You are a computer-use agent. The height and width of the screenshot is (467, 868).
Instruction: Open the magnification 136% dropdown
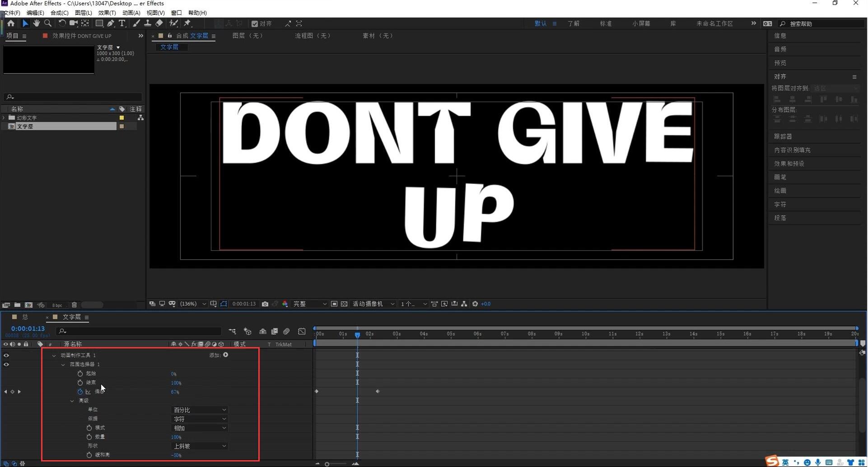[193, 304]
